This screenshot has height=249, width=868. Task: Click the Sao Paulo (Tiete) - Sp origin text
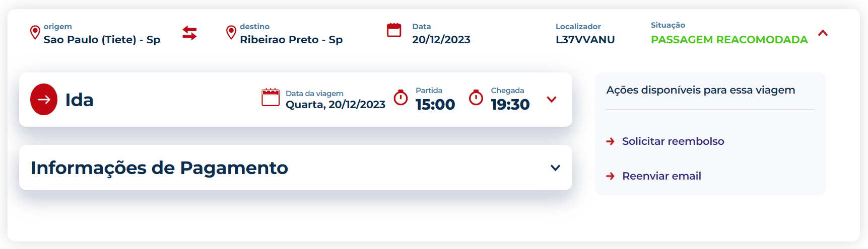coord(102,40)
